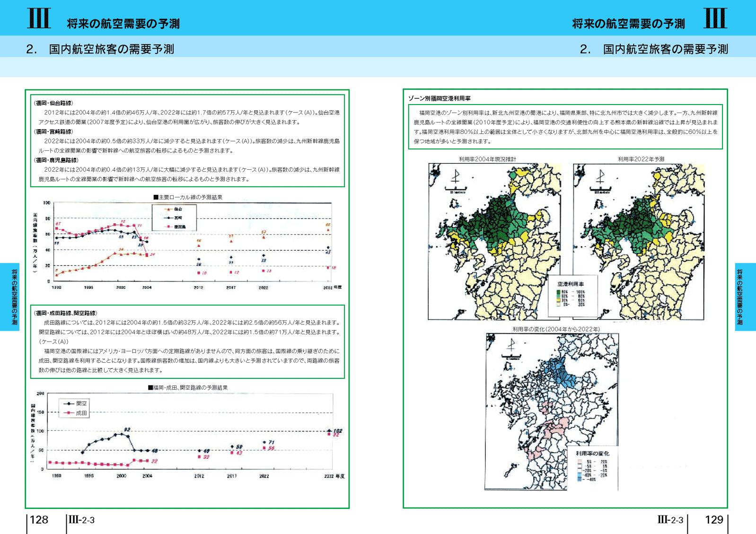Click y-axis value 100 on local routes chart
756x534 pixels.
coord(46,202)
